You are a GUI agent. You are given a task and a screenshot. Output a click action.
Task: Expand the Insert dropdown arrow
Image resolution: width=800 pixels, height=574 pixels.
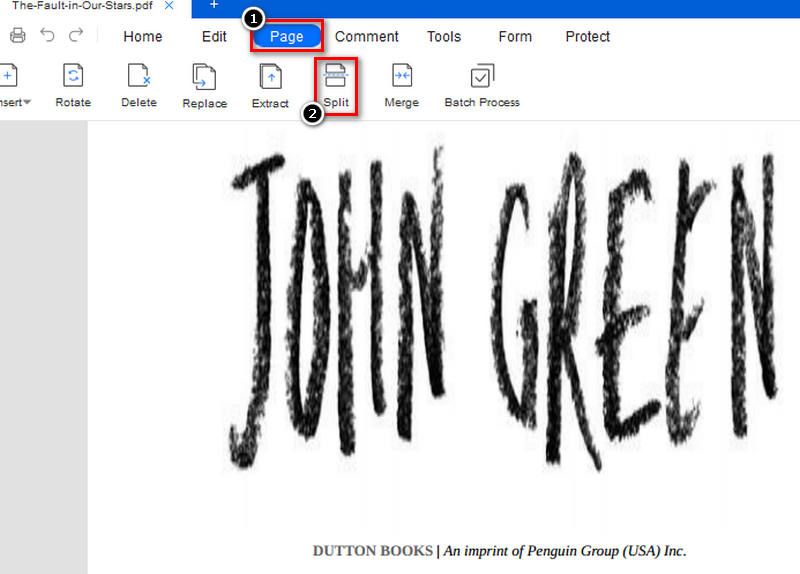(27, 102)
